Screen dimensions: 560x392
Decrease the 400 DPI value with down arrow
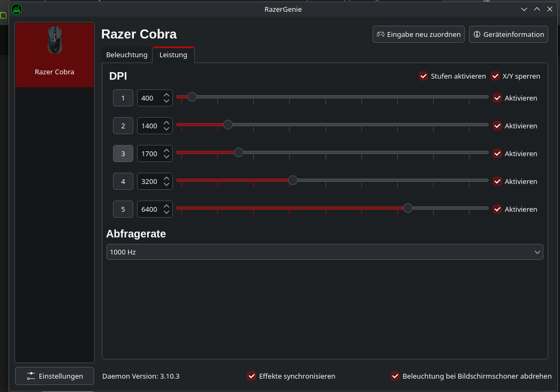(x=167, y=101)
